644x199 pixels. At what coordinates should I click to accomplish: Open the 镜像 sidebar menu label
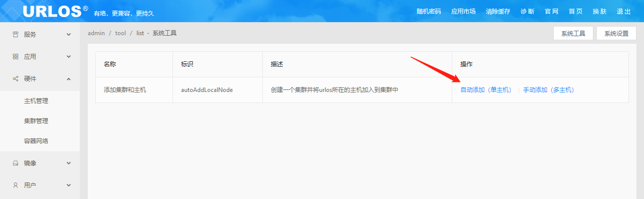tap(30, 163)
